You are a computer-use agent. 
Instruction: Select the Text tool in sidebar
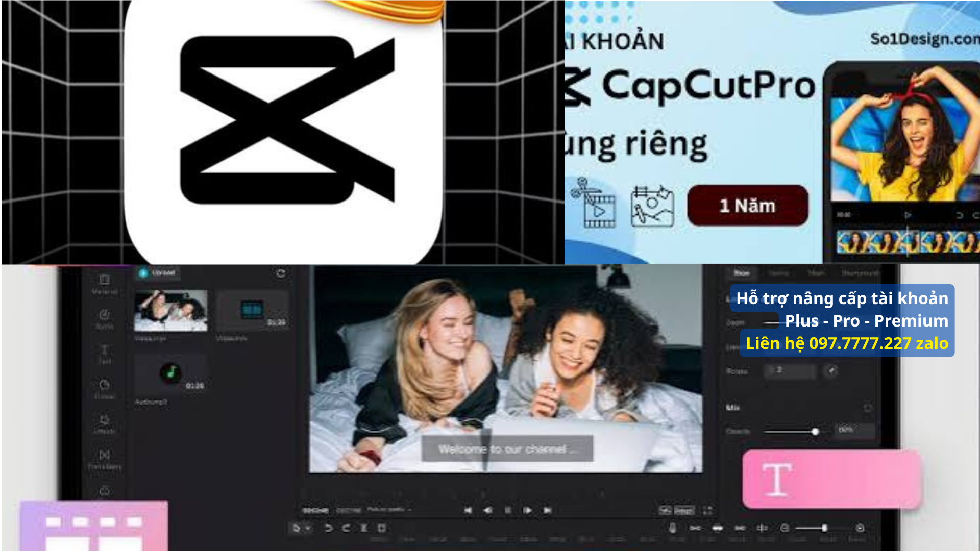(105, 354)
